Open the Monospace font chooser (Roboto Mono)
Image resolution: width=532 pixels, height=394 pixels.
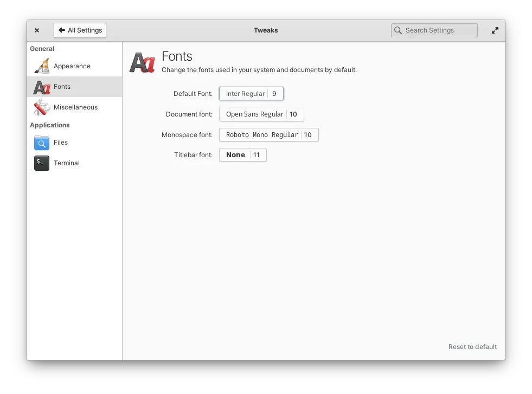tap(268, 135)
